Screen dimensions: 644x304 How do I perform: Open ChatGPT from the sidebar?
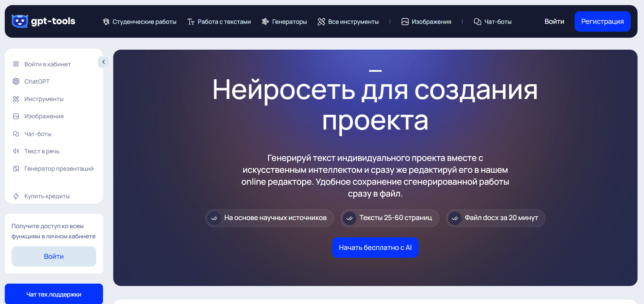click(37, 82)
